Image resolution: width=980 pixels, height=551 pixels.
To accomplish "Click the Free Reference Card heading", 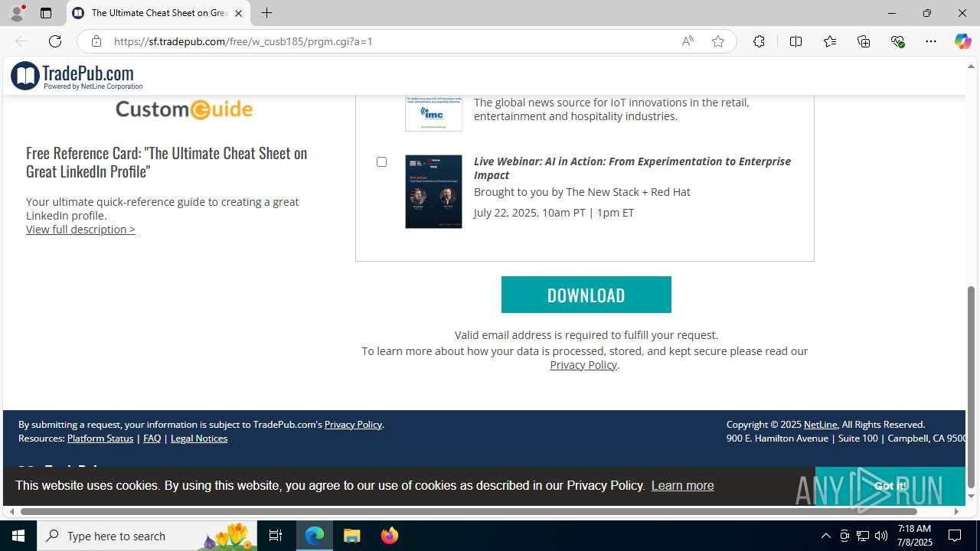I will click(x=167, y=161).
